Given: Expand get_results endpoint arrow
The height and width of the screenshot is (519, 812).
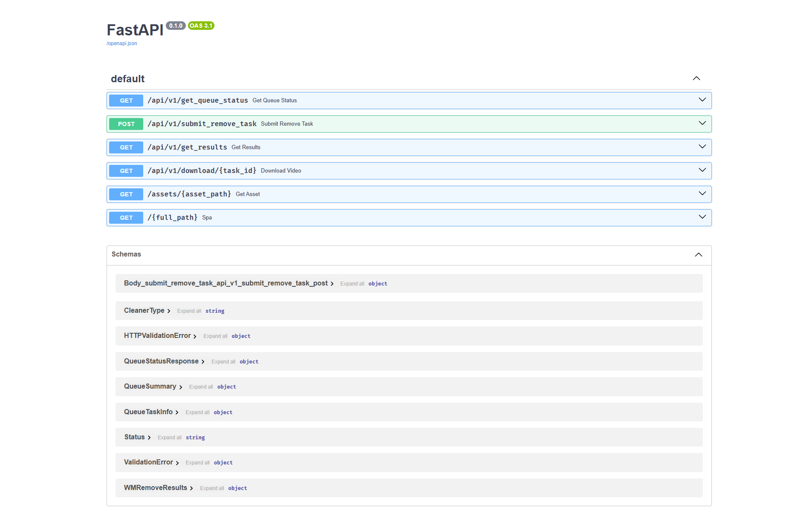Looking at the screenshot, I should click(702, 147).
